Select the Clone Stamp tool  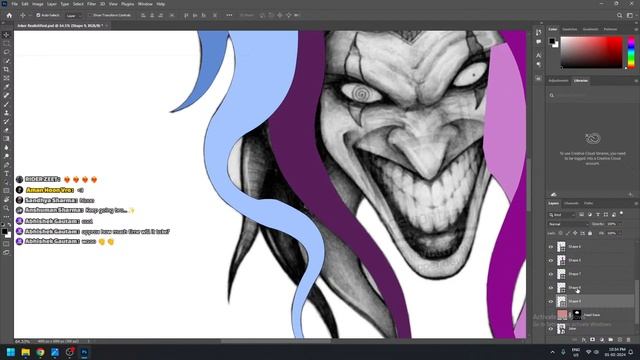6,113
